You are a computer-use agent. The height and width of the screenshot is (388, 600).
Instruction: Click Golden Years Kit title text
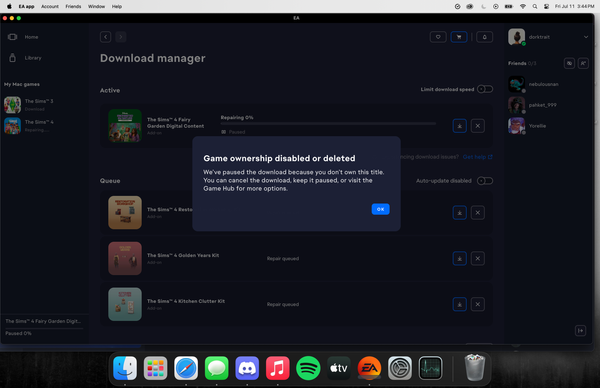click(183, 255)
